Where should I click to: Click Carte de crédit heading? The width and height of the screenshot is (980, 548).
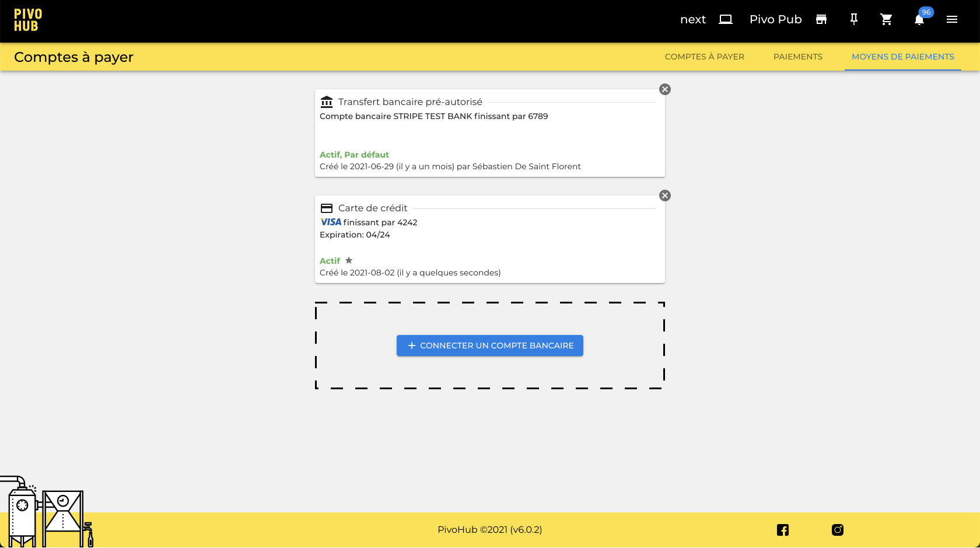tap(373, 208)
